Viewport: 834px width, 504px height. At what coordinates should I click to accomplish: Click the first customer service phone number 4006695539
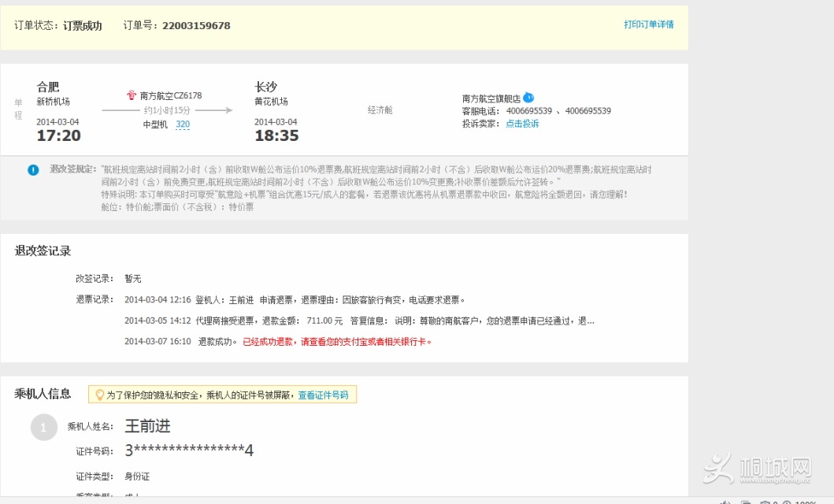[528, 111]
